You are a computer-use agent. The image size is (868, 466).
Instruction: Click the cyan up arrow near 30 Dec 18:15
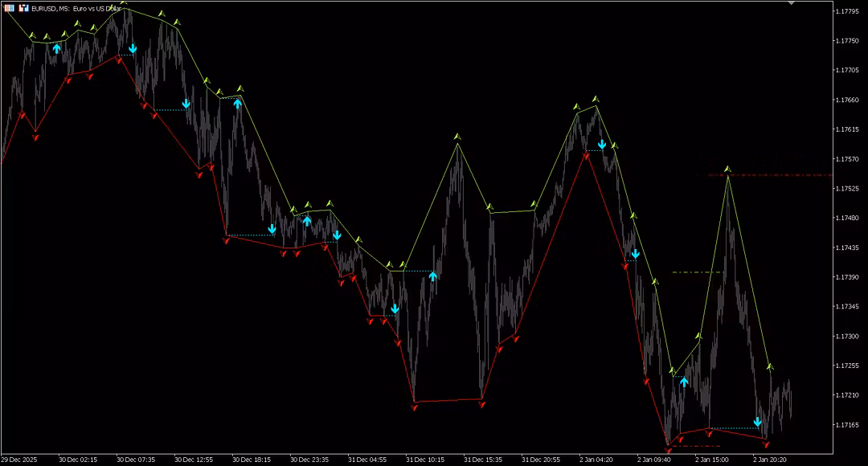tap(237, 102)
